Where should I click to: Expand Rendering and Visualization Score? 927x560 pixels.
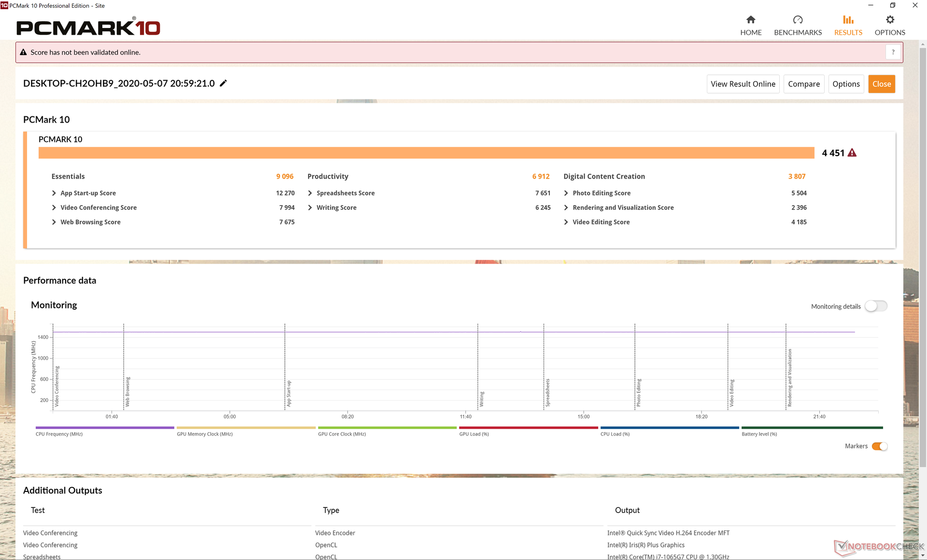click(x=566, y=208)
